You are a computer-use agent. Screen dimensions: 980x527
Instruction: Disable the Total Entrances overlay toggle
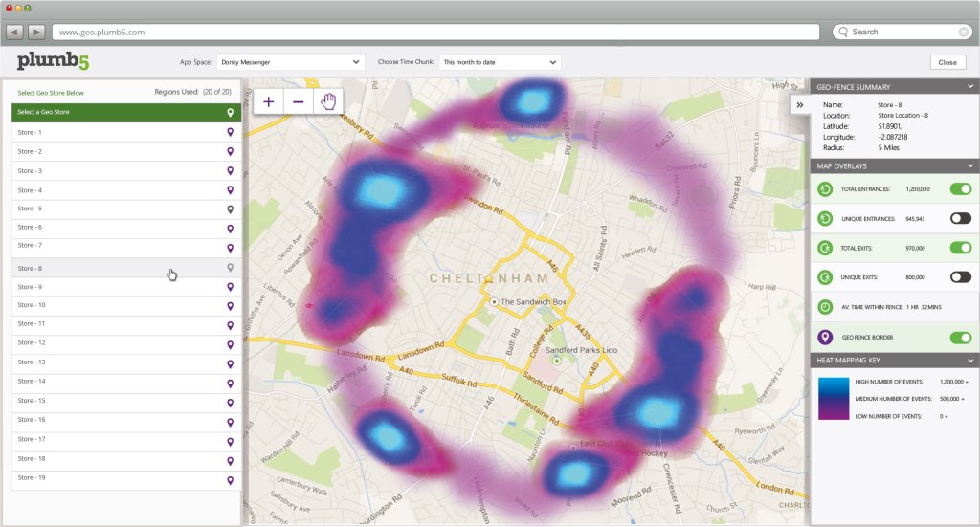961,188
